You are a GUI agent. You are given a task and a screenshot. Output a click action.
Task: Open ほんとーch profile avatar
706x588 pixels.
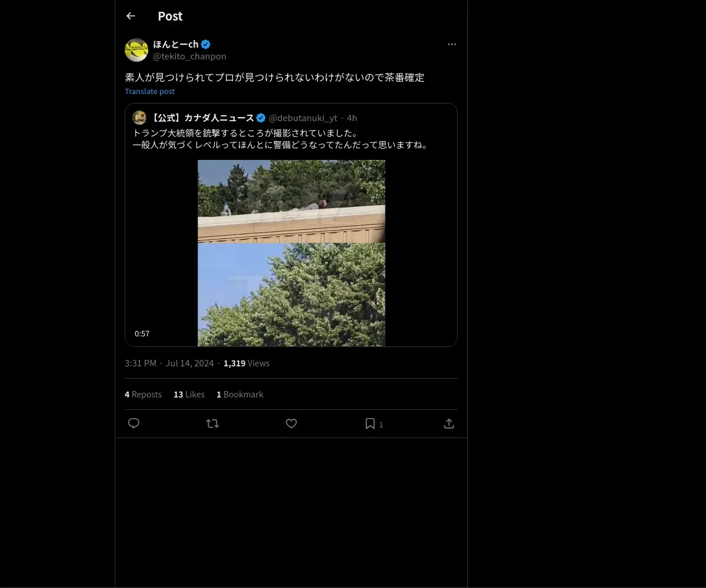136,50
